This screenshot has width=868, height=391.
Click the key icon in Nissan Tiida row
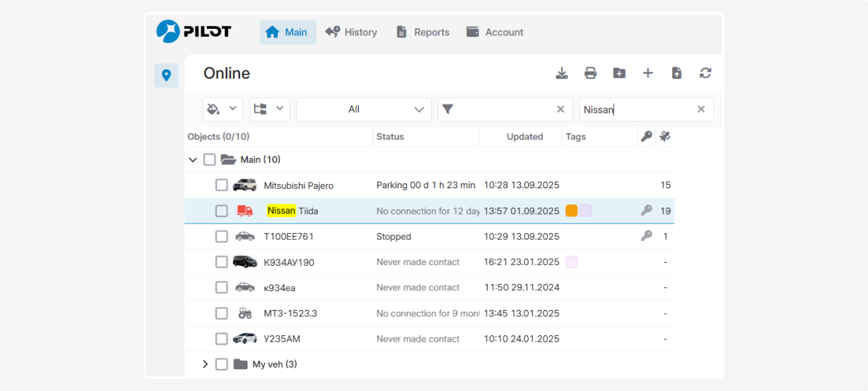point(647,211)
